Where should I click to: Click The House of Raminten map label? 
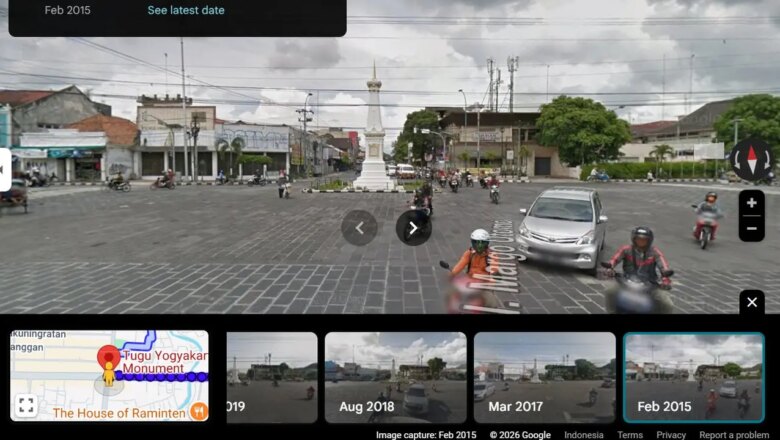pyautogui.click(x=119, y=413)
